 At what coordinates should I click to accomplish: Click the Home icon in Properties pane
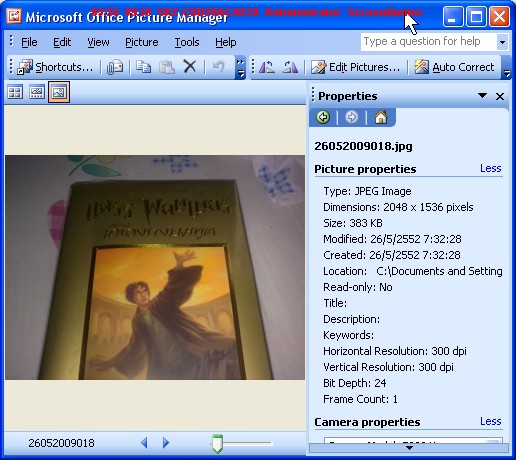pyautogui.click(x=381, y=117)
